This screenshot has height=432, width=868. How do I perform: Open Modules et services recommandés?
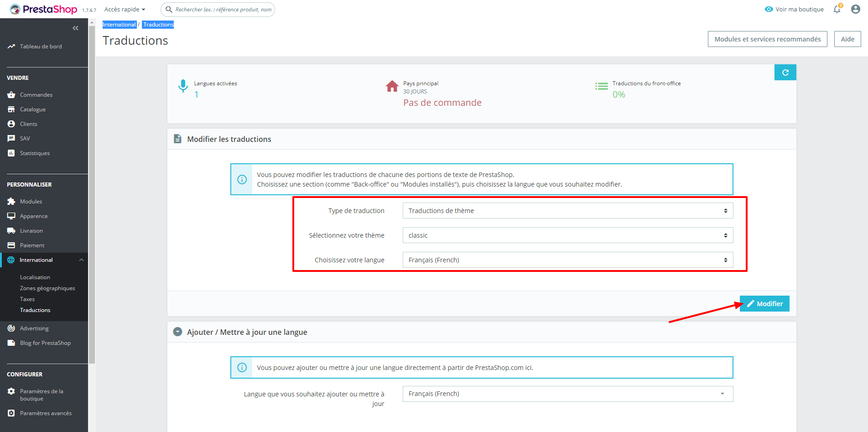click(x=768, y=39)
